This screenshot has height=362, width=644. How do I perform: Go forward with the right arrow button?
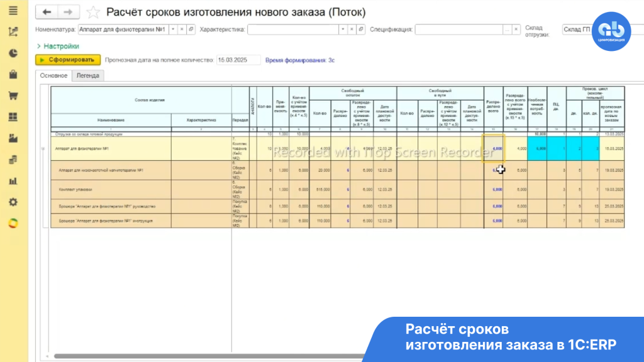click(x=68, y=12)
